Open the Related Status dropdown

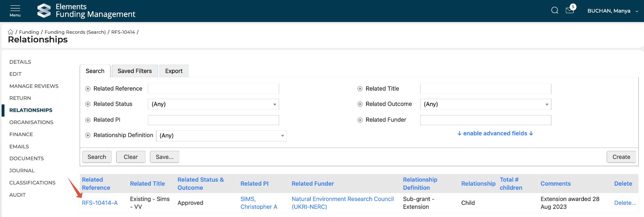tap(213, 104)
